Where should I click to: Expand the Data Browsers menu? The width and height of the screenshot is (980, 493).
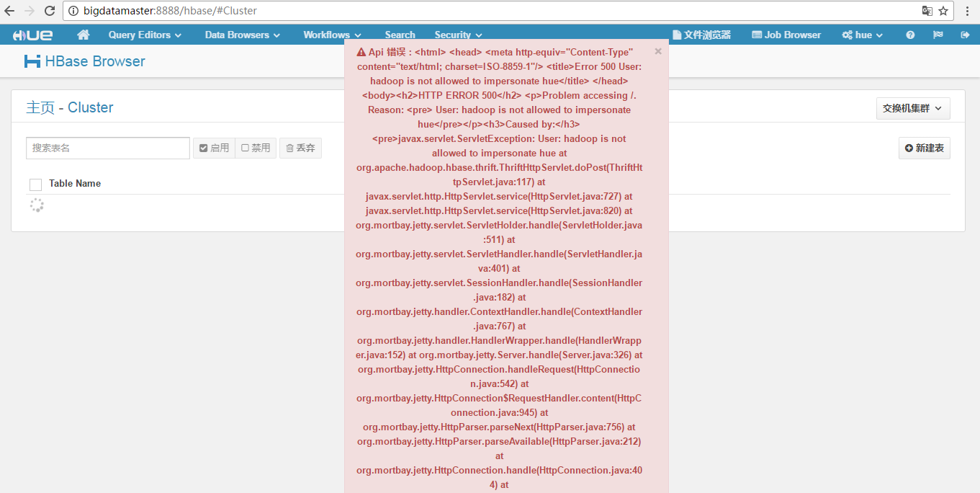tap(242, 35)
